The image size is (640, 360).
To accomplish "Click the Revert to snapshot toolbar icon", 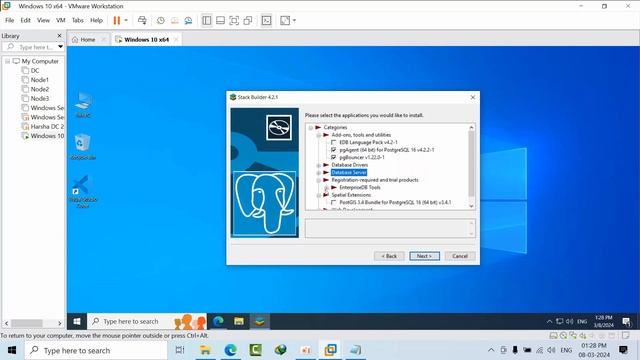I will coord(174,20).
